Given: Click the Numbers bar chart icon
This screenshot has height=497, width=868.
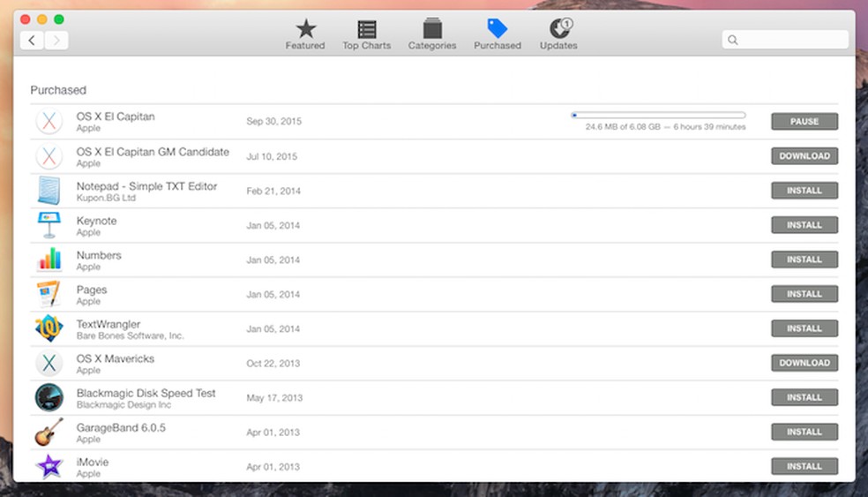Looking at the screenshot, I should tap(49, 260).
